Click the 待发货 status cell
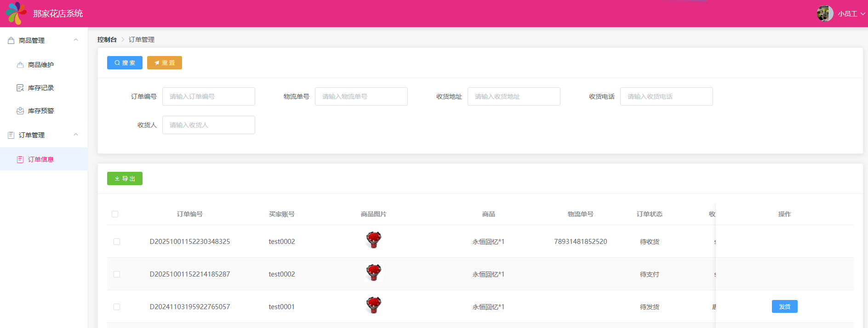The image size is (868, 328). coord(650,307)
